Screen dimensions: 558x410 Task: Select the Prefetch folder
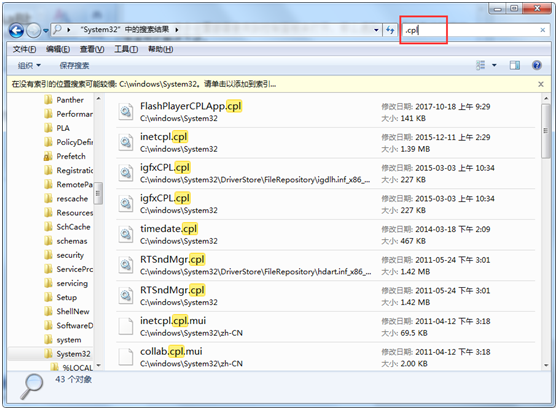[71, 156]
